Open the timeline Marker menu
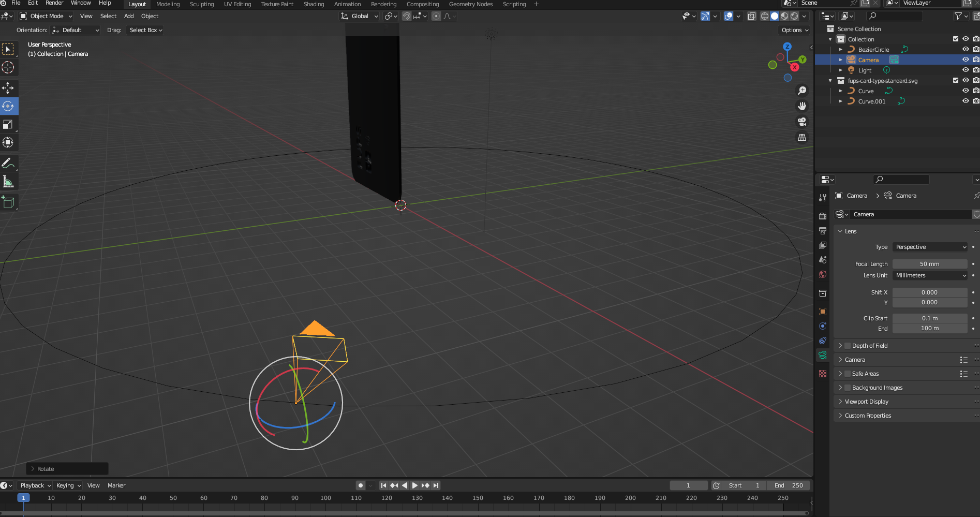Image resolution: width=980 pixels, height=517 pixels. coord(116,485)
